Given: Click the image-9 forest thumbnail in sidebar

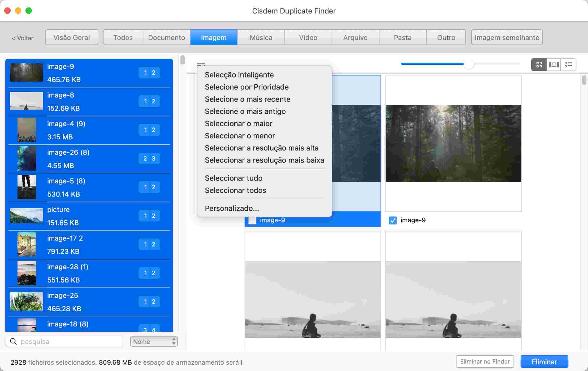Looking at the screenshot, I should (x=26, y=73).
